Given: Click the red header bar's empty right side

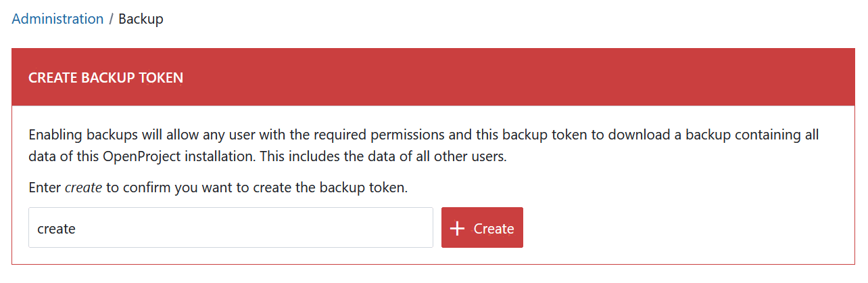Looking at the screenshot, I should (608, 78).
